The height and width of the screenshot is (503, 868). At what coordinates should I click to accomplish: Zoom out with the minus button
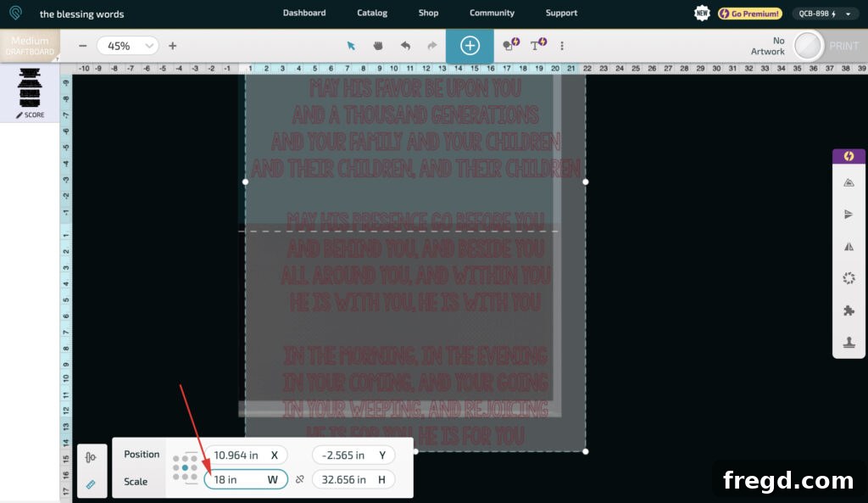point(82,46)
